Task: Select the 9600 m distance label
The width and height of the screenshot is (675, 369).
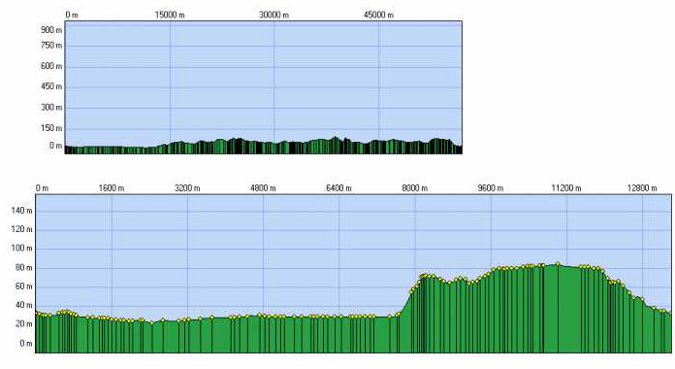Action: (491, 188)
